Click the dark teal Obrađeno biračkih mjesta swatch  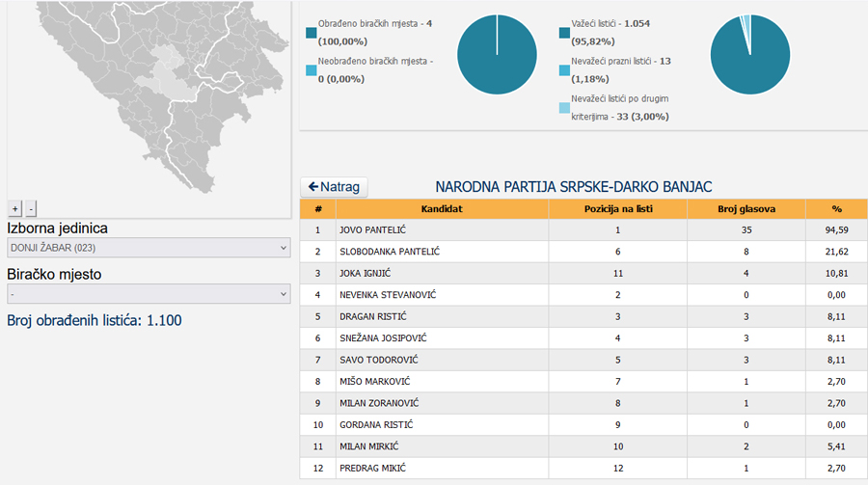(312, 33)
